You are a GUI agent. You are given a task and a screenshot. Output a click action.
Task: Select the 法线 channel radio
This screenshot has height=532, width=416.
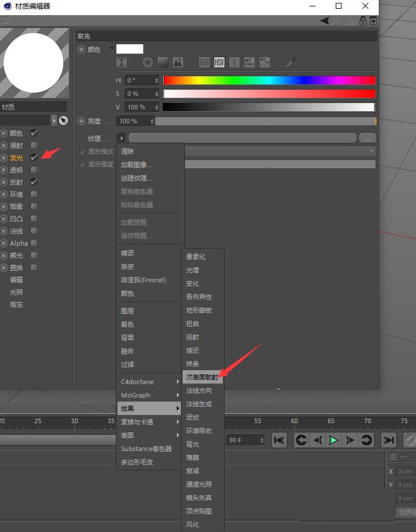tap(3, 231)
